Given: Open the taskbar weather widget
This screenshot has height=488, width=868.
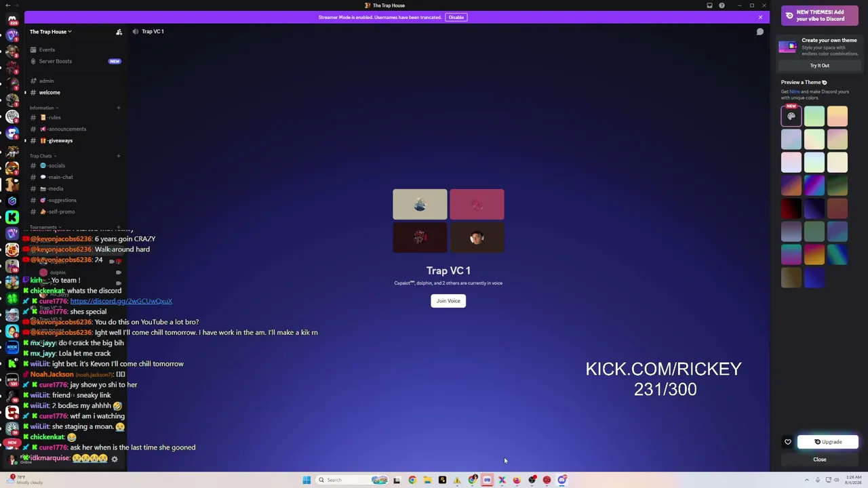Looking at the screenshot, I should (x=24, y=480).
